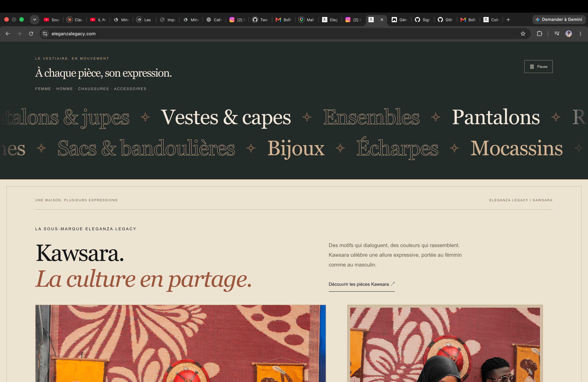
Task: Reload the eleganzalegacy.com page
Action: [x=31, y=34]
